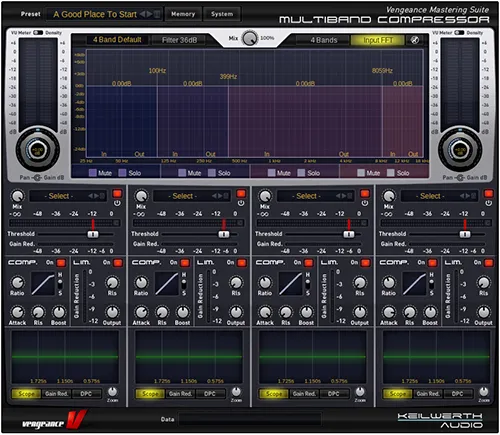Image resolution: width=500 pixels, height=435 pixels.
Task: Click the Keilwerth Audio logo
Action: (440, 420)
